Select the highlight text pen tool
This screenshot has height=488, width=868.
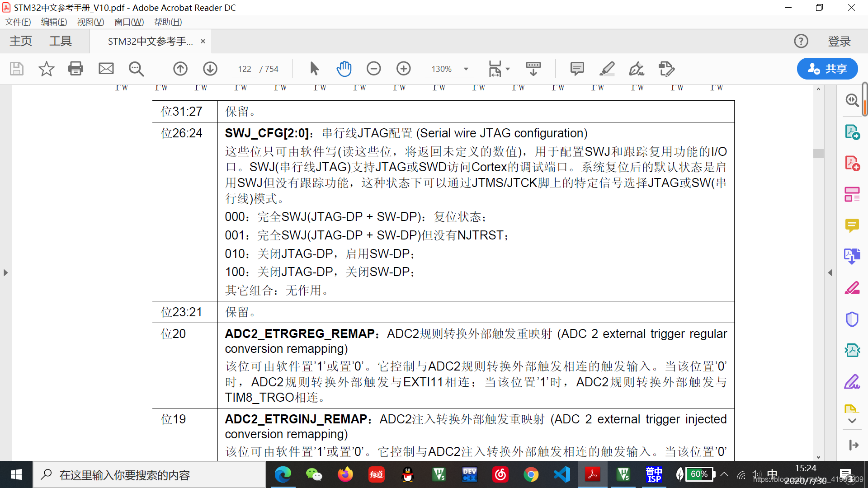tap(607, 69)
